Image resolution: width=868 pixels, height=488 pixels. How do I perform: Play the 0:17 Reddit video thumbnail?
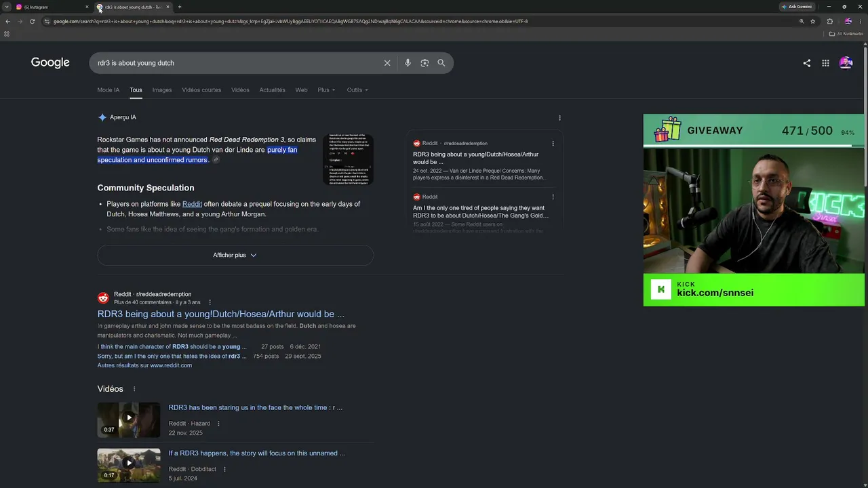pyautogui.click(x=129, y=465)
